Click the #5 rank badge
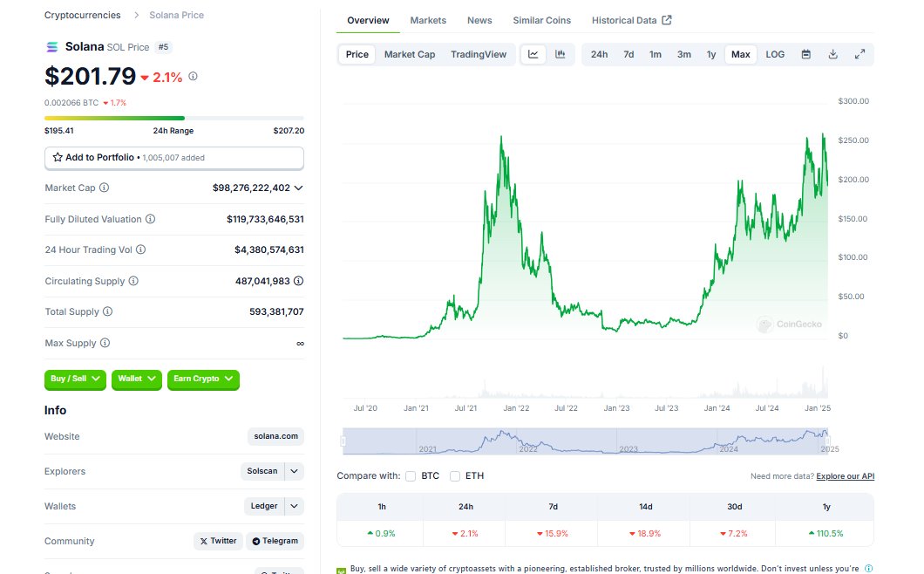924x574 pixels. [x=163, y=46]
